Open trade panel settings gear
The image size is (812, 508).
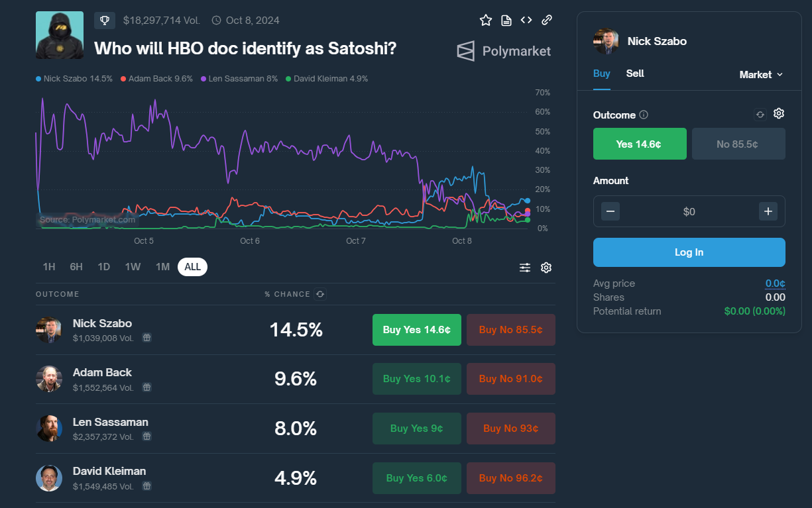point(779,114)
